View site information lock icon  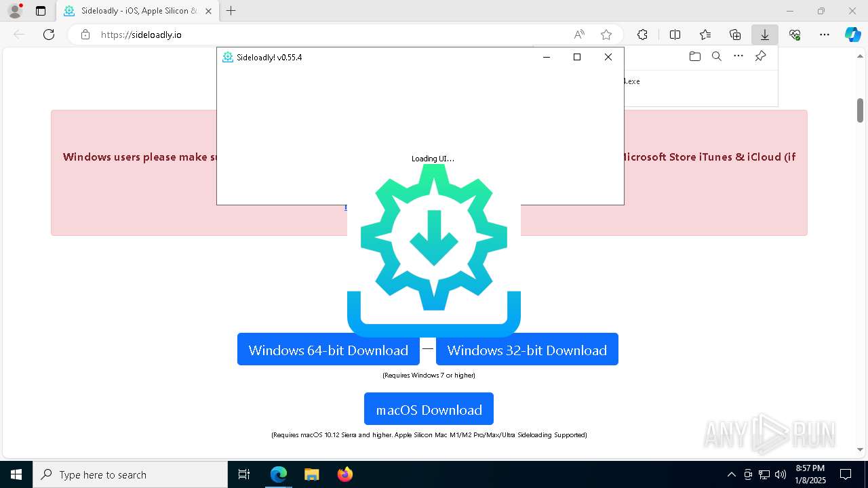[85, 35]
